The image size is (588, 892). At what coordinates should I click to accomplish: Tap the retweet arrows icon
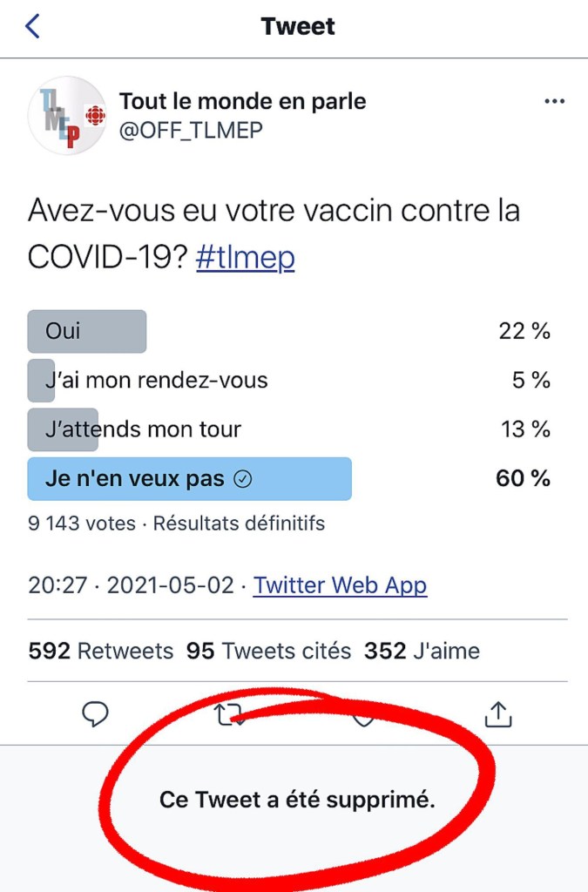pyautogui.click(x=229, y=715)
